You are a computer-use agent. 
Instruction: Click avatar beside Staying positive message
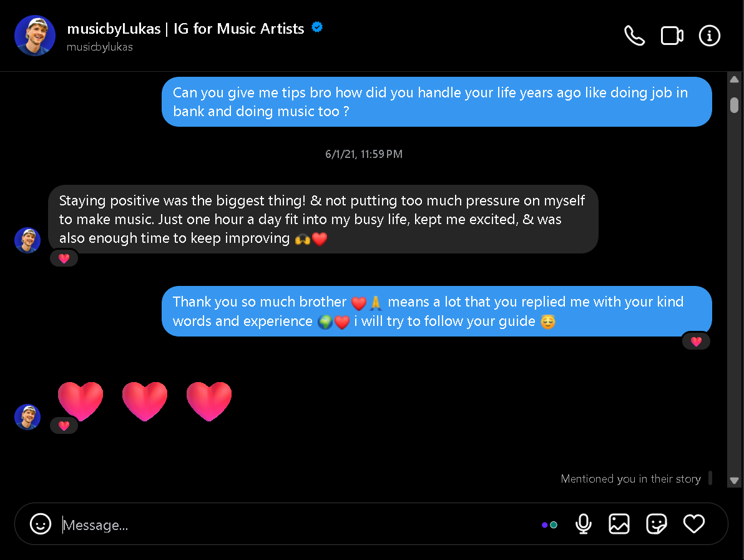pyautogui.click(x=27, y=240)
